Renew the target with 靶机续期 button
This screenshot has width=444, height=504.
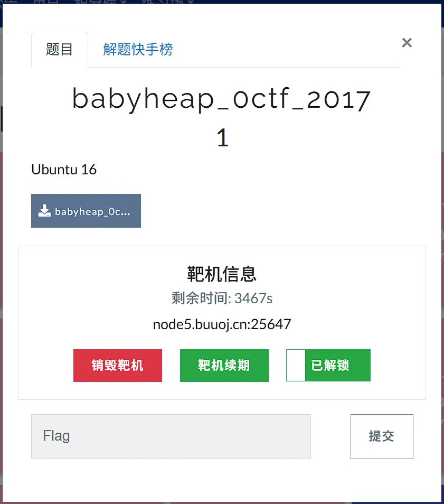coord(224,366)
